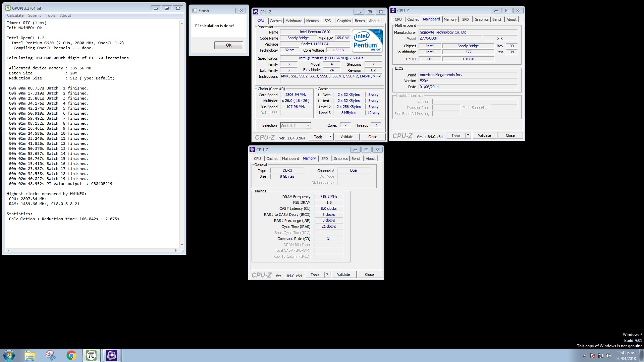Click Close in the CPU tab window

tap(373, 137)
